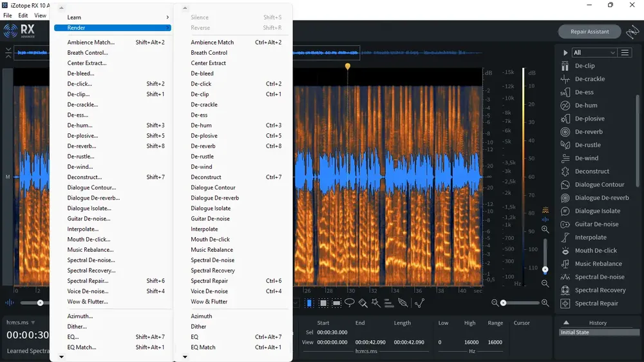The width and height of the screenshot is (644, 362).
Task: Open the Dialogue Contour module icon
Action: pyautogui.click(x=565, y=184)
